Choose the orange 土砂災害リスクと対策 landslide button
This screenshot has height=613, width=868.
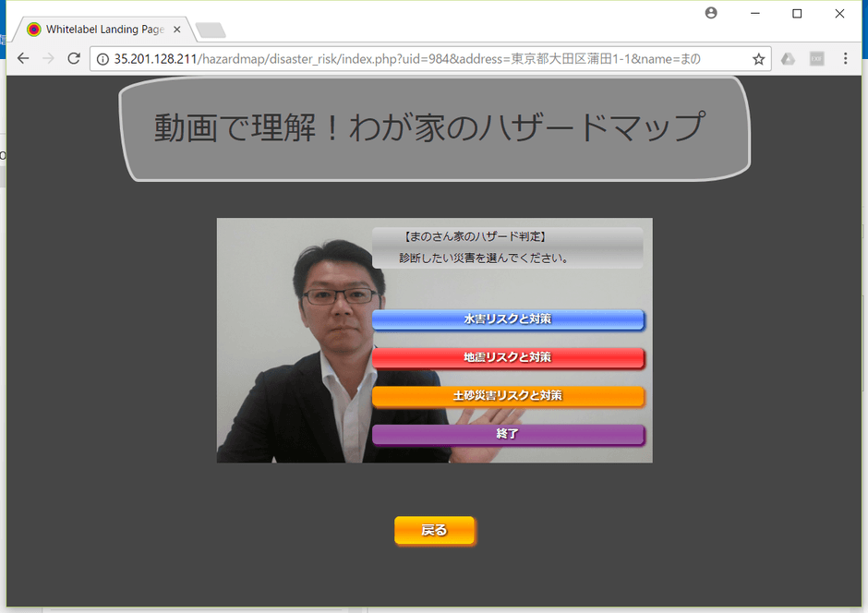509,396
